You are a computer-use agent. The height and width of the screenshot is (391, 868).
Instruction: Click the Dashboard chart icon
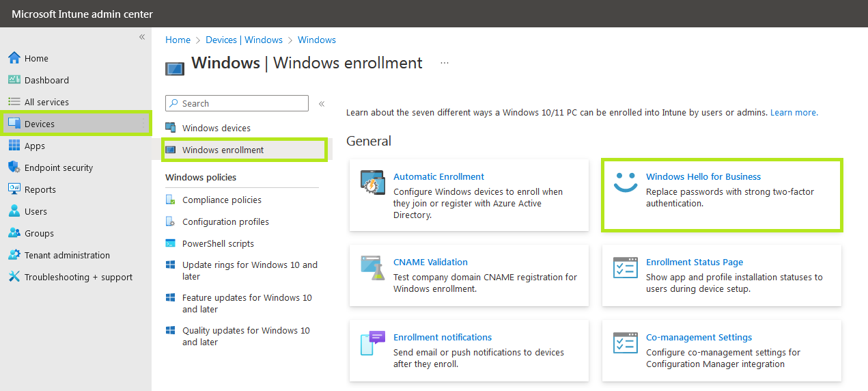pos(14,80)
